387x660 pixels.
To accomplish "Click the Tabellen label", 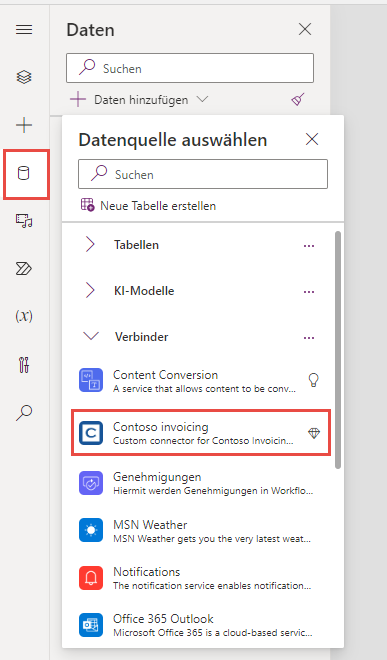I will tap(136, 245).
